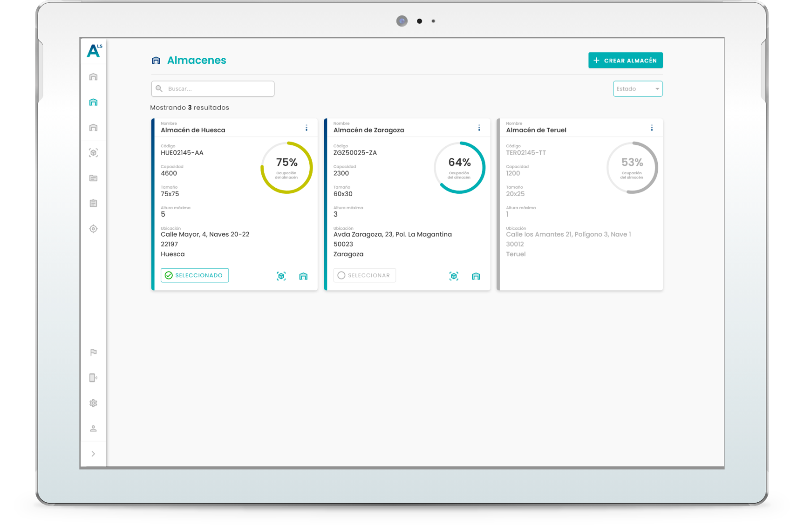Open the settings gear in sidebar
Screen dimensions: 804x532
(x=94, y=403)
